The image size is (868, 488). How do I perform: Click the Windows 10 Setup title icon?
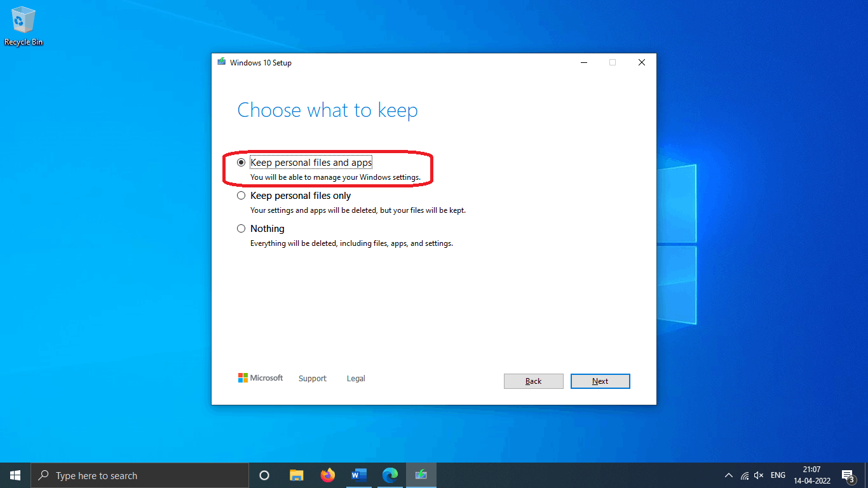pyautogui.click(x=221, y=62)
